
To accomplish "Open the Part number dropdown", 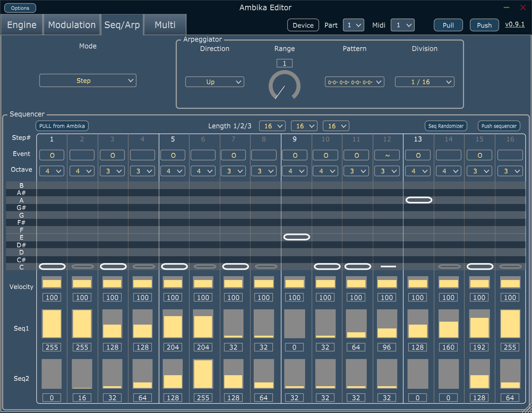I will [x=354, y=25].
